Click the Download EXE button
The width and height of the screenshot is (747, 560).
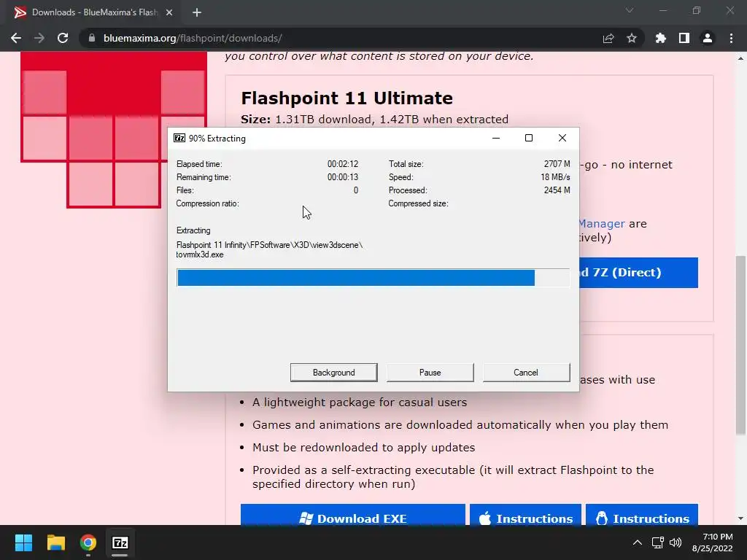[352, 516]
